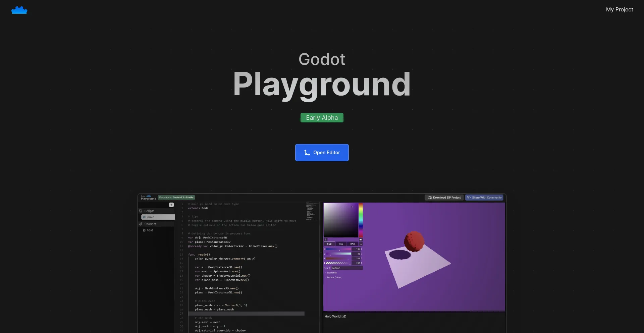Click the Share With Community cloud icon
Image resolution: width=644 pixels, height=333 pixels.
click(x=469, y=198)
